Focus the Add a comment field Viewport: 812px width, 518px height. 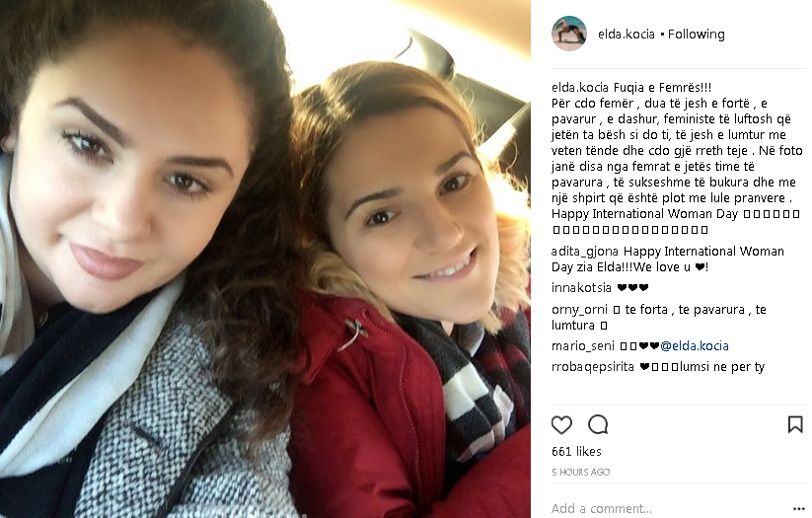pyautogui.click(x=668, y=509)
